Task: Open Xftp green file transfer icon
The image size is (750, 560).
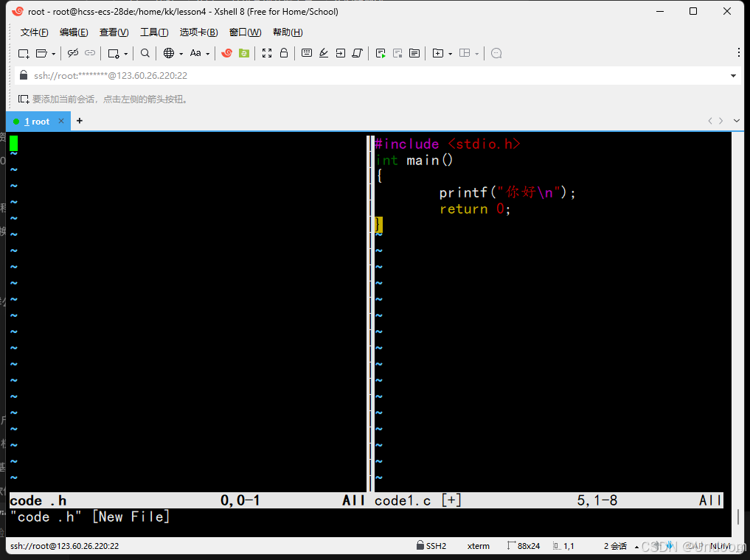Action: [x=244, y=53]
